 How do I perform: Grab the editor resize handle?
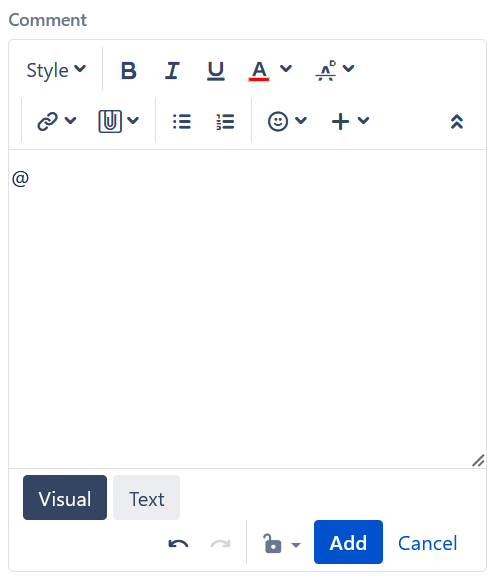point(478,460)
